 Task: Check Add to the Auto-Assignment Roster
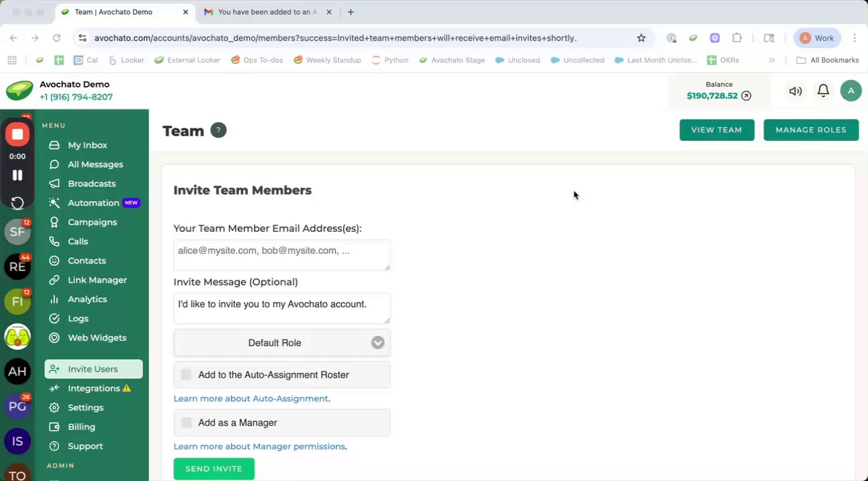(186, 375)
